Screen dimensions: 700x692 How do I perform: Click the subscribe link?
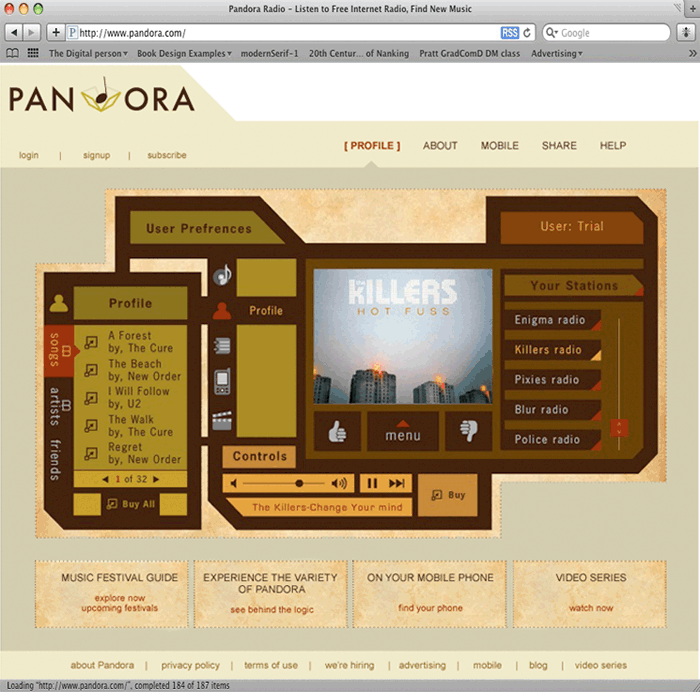coord(167,155)
